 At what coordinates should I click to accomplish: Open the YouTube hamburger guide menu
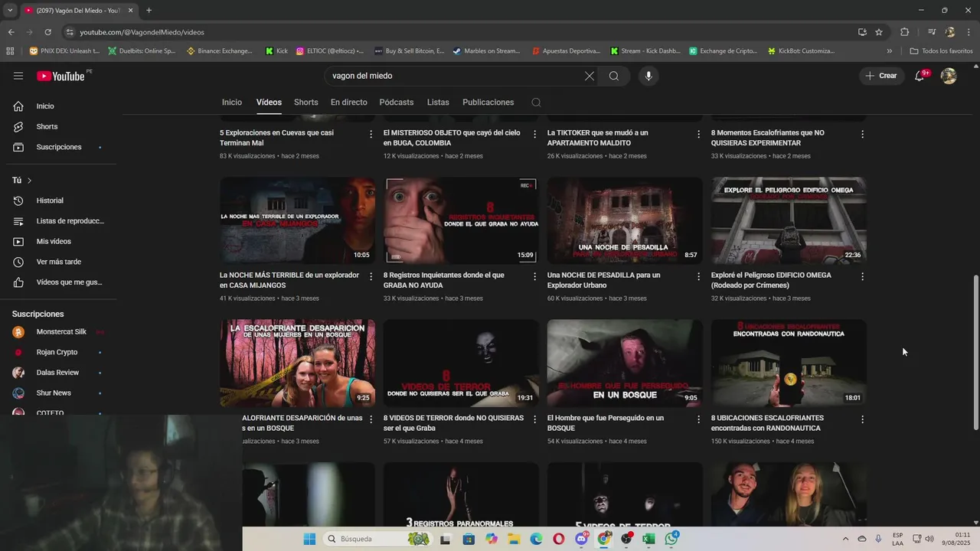click(x=18, y=76)
